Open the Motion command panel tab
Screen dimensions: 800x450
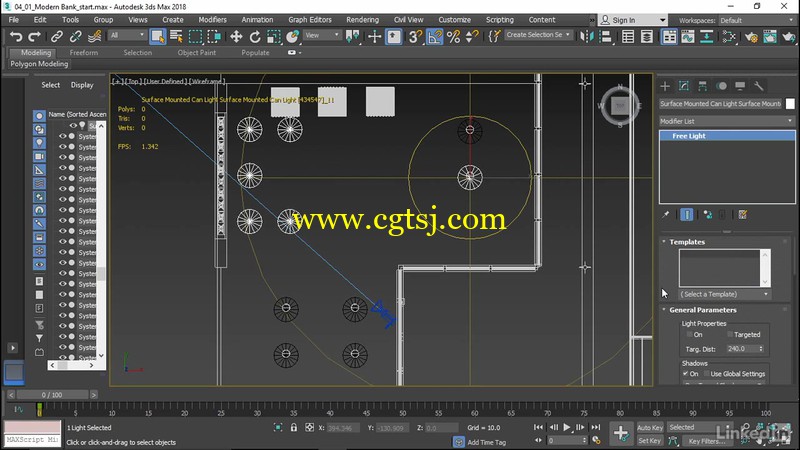[x=721, y=86]
